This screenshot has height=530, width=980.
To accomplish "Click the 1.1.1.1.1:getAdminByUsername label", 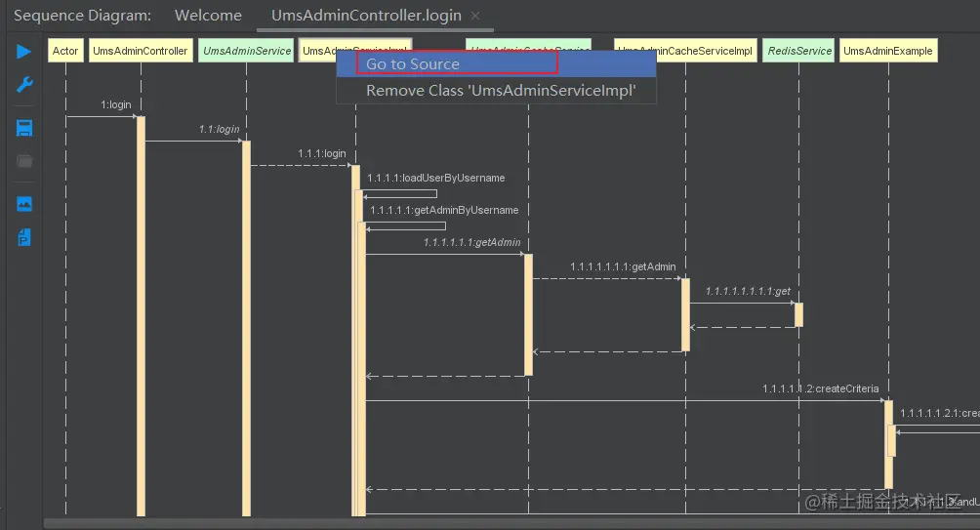I will pyautogui.click(x=444, y=210).
